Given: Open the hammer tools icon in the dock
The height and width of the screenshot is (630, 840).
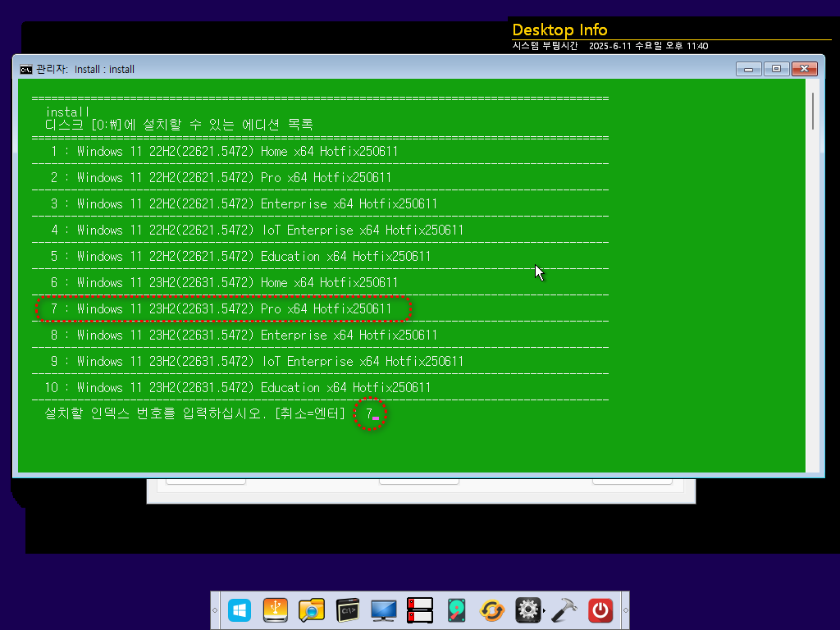Looking at the screenshot, I should (564, 610).
